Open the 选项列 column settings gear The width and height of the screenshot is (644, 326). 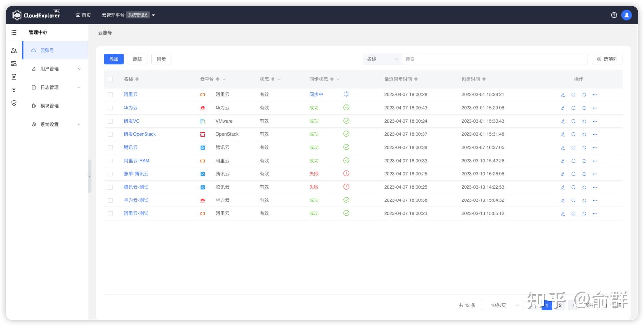click(607, 59)
